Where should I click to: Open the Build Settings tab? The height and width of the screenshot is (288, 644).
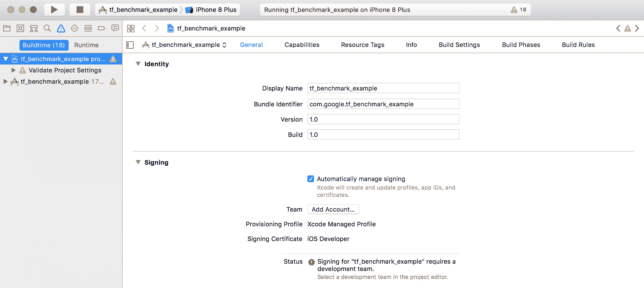pyautogui.click(x=459, y=45)
